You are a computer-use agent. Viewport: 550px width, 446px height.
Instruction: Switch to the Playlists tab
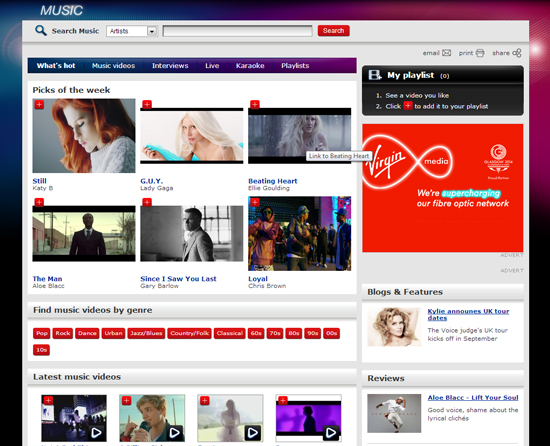tap(295, 66)
